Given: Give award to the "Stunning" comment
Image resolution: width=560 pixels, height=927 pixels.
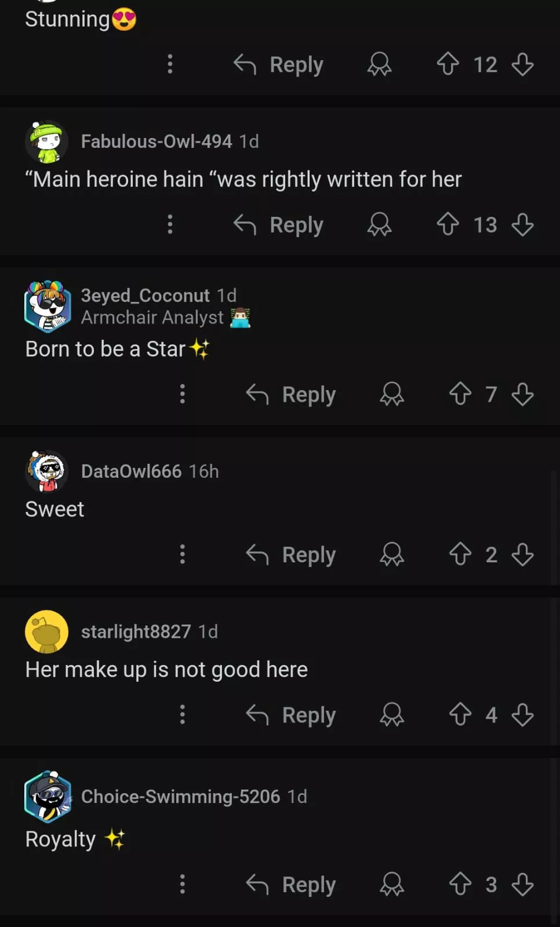Looking at the screenshot, I should 380,64.
